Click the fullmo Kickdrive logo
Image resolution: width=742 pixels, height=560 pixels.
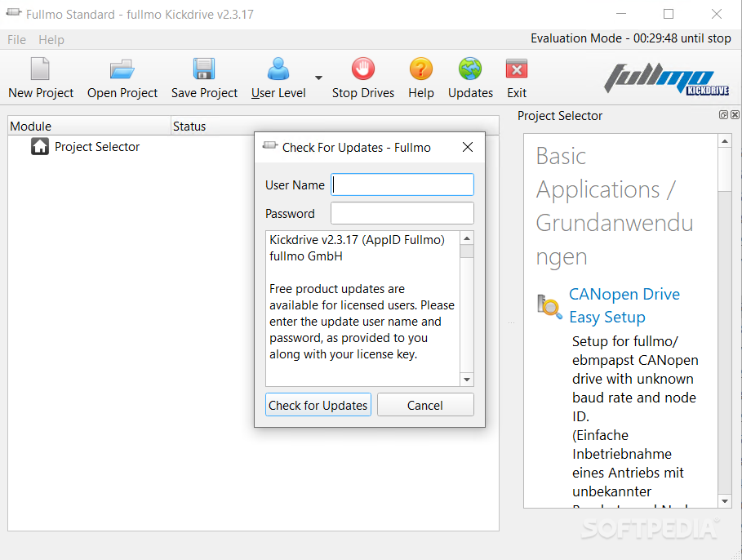[x=666, y=78]
